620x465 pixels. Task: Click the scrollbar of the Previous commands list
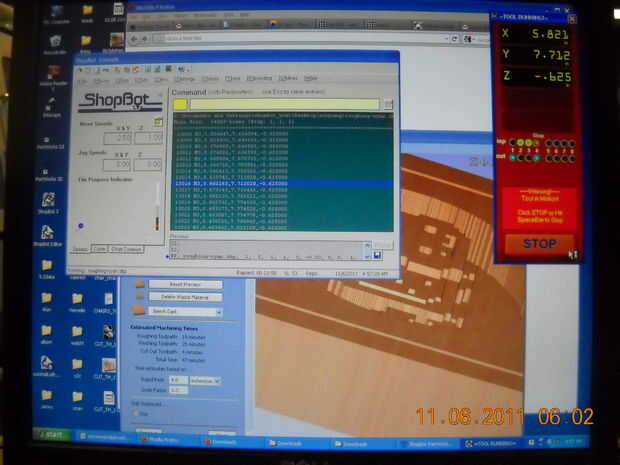367,251
